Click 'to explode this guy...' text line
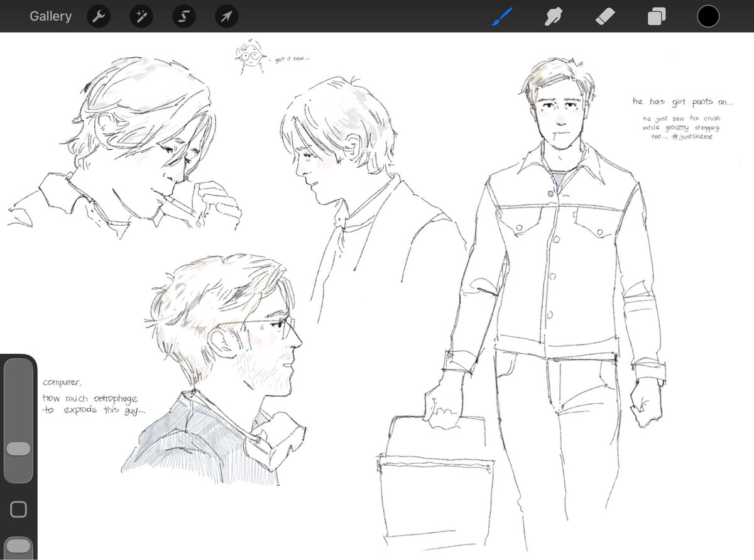 coord(96,412)
